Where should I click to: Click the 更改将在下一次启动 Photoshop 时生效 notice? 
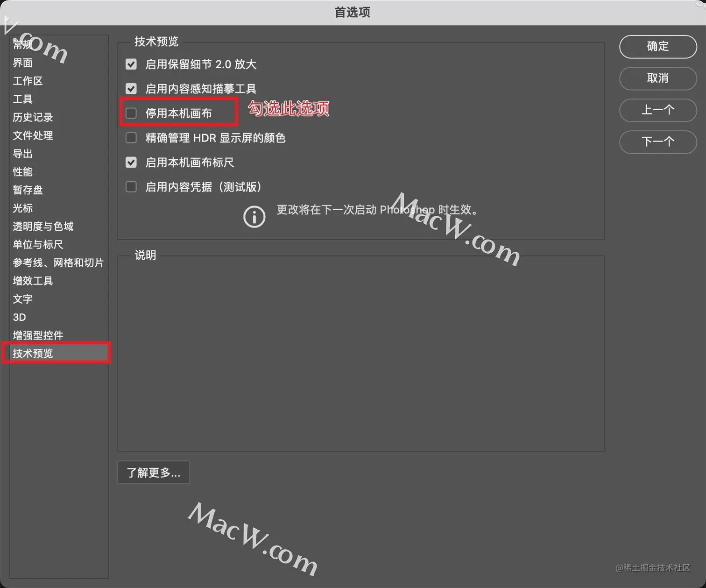click(378, 210)
